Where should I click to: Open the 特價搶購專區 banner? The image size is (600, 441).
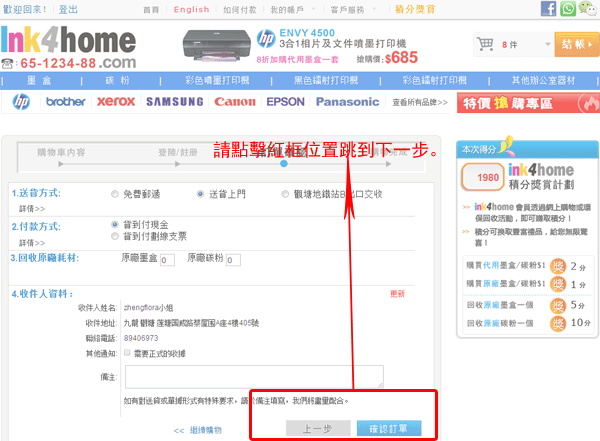528,103
